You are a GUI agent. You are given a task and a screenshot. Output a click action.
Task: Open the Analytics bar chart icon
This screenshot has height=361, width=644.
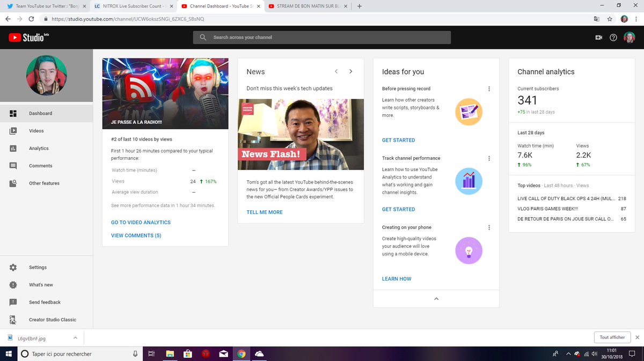13,148
